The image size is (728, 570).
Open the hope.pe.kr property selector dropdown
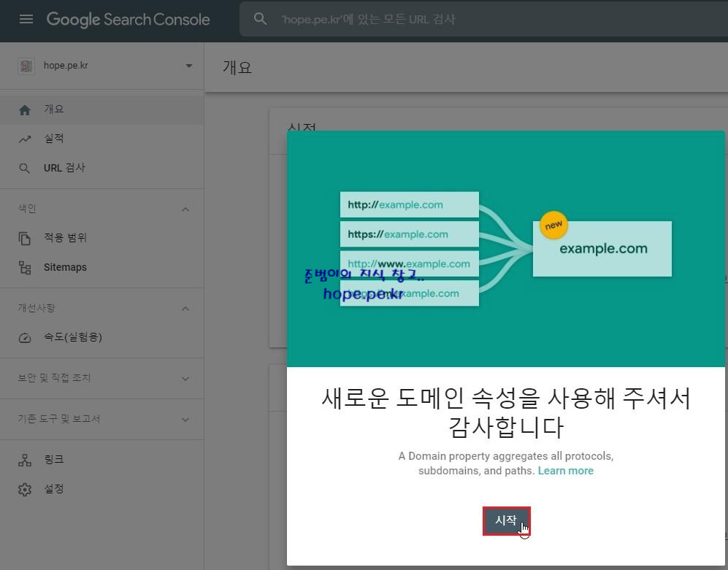[x=189, y=66]
